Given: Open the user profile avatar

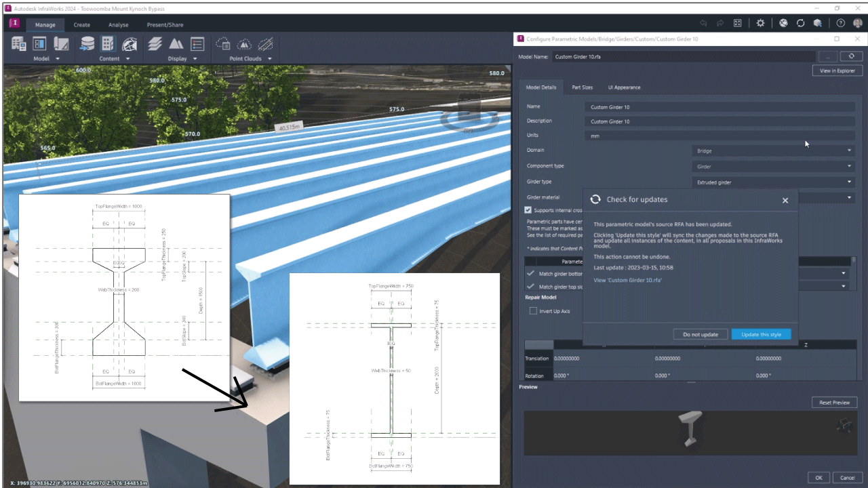Looking at the screenshot, I should click(x=858, y=23).
